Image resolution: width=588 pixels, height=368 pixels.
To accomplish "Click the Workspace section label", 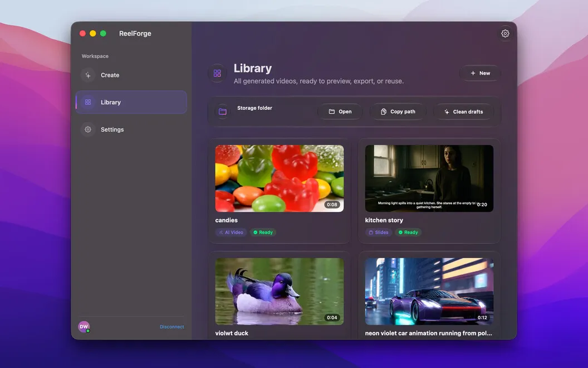I will click(x=95, y=56).
